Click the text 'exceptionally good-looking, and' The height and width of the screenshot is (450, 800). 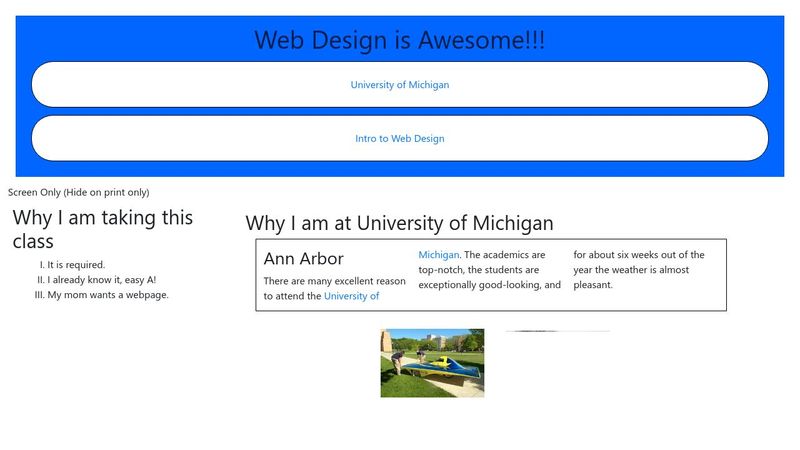point(489,285)
